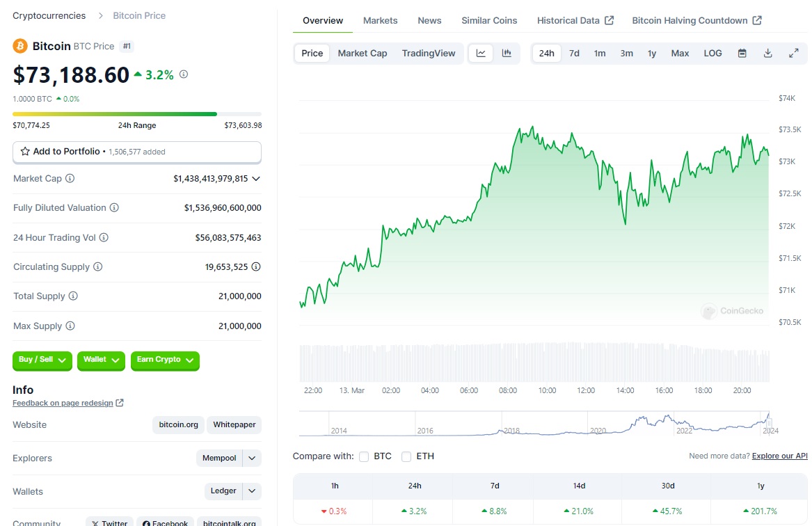Open the Historical Data tab

coord(575,21)
